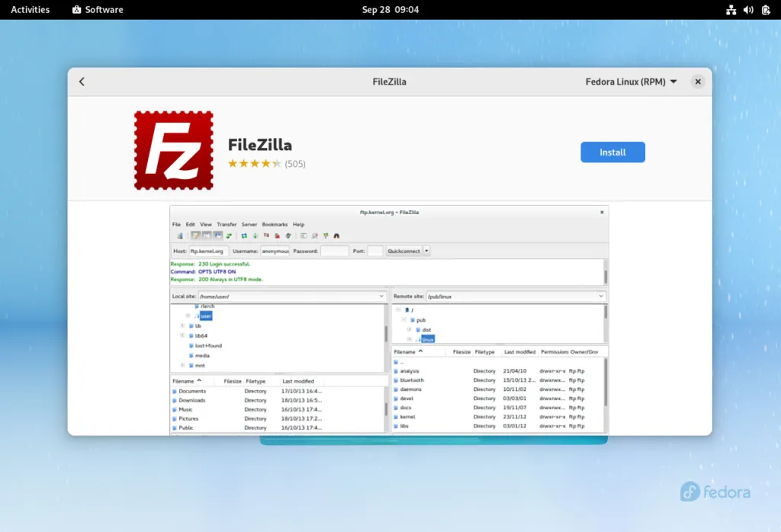
Task: Open the Software app menu in top bar
Action: pos(98,9)
